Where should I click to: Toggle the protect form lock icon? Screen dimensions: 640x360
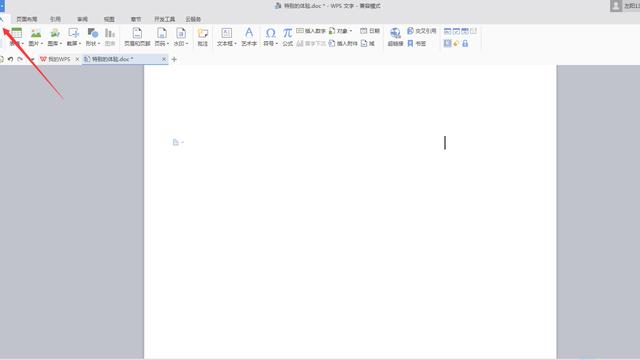point(465,43)
